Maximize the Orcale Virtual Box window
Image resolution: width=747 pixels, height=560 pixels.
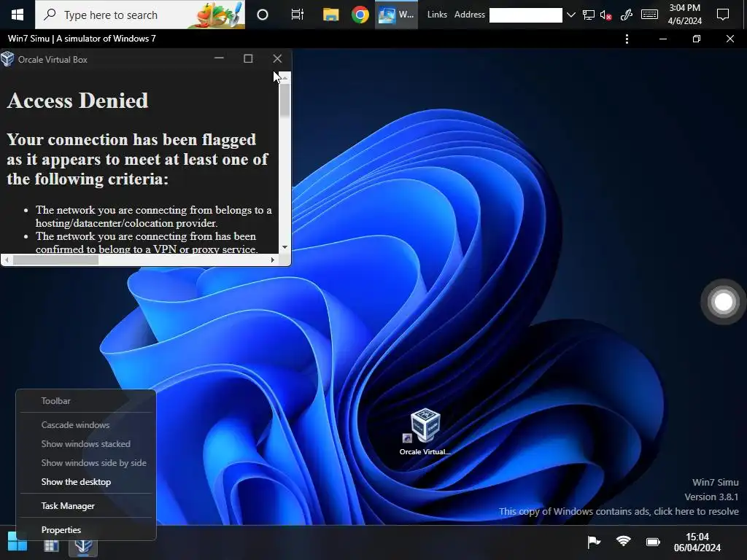click(248, 58)
